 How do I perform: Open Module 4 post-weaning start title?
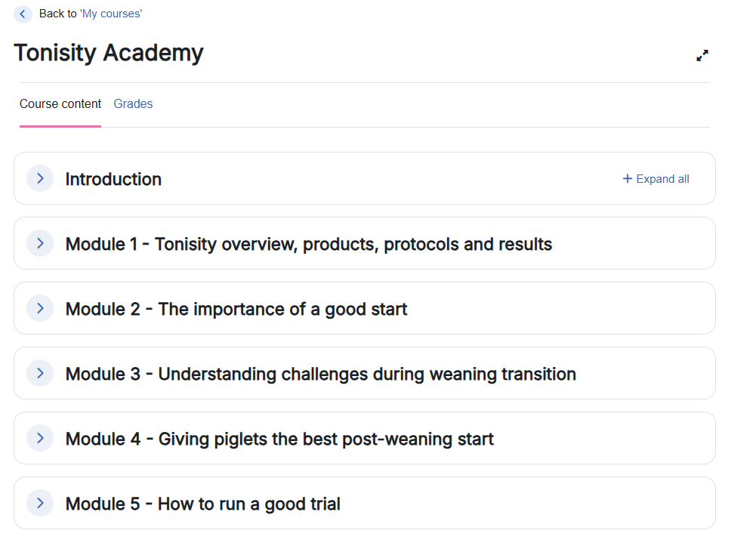[279, 439]
